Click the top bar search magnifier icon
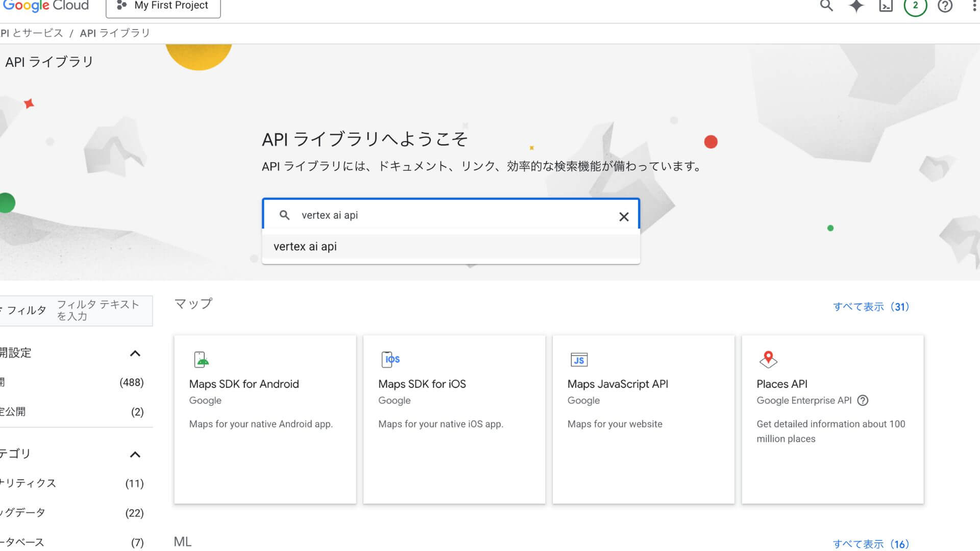This screenshot has height=551, width=980. 826,6
